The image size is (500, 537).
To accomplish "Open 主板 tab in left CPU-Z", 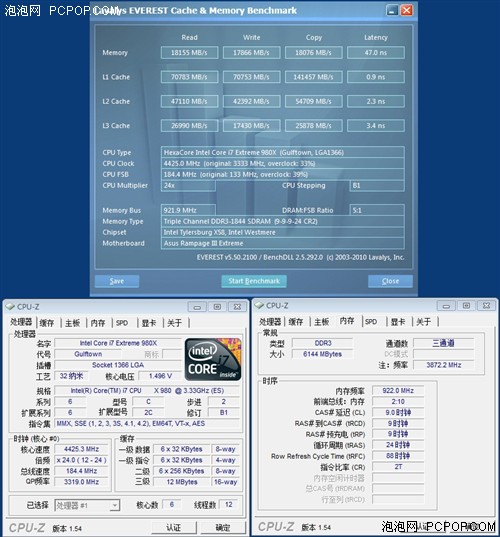I will point(73,323).
